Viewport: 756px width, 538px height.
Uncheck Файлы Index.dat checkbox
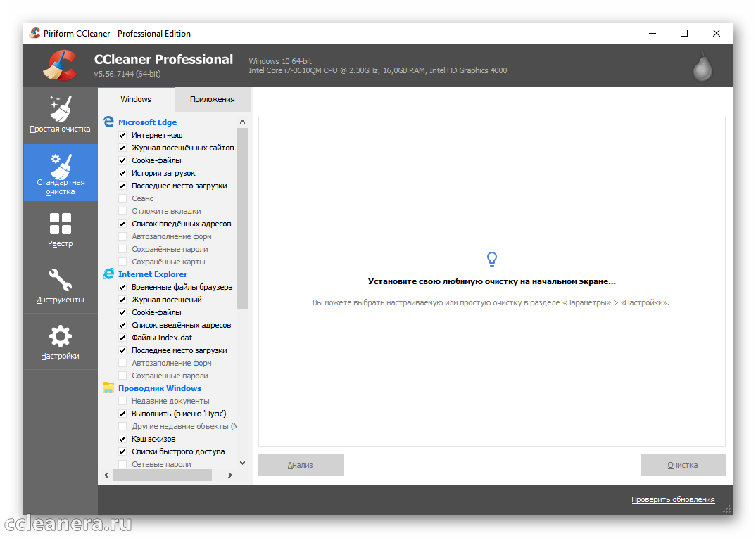(122, 338)
